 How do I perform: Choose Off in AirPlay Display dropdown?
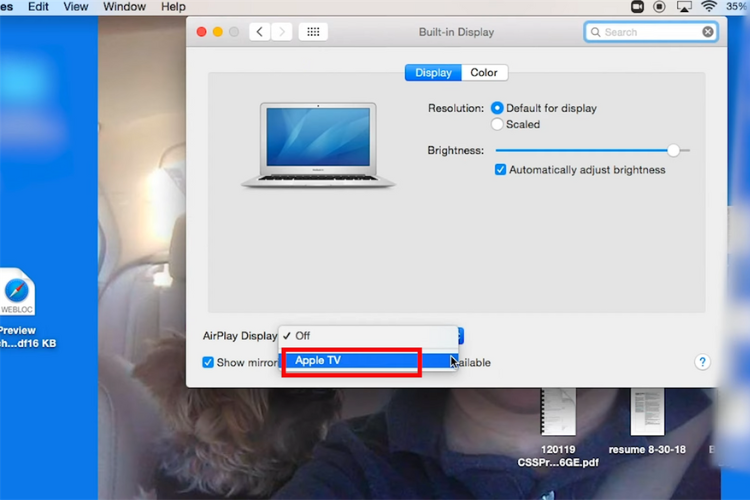tap(367, 335)
